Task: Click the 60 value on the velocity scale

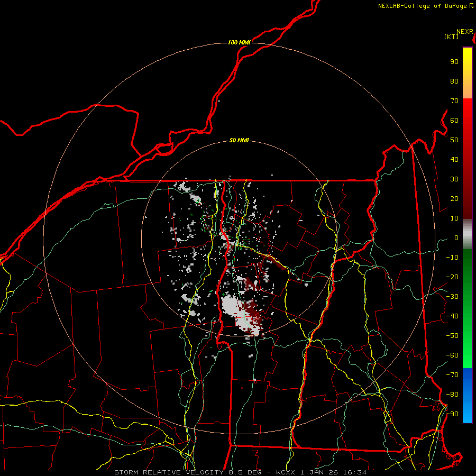Action: click(454, 120)
